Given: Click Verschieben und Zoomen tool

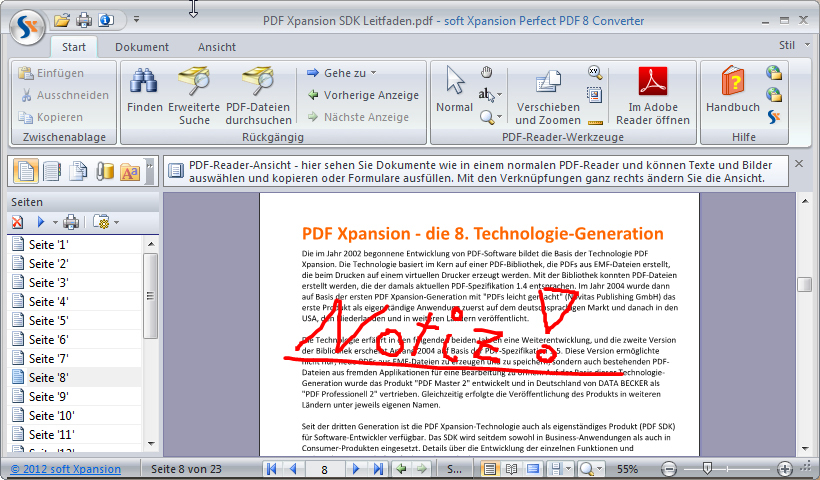Looking at the screenshot, I should [548, 96].
